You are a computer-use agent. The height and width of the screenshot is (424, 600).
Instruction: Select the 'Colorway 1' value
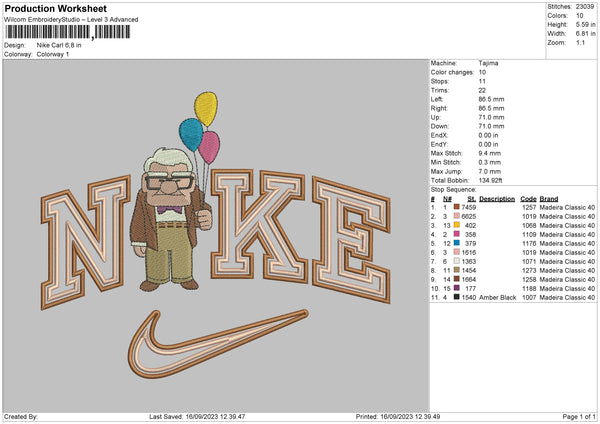[53, 54]
